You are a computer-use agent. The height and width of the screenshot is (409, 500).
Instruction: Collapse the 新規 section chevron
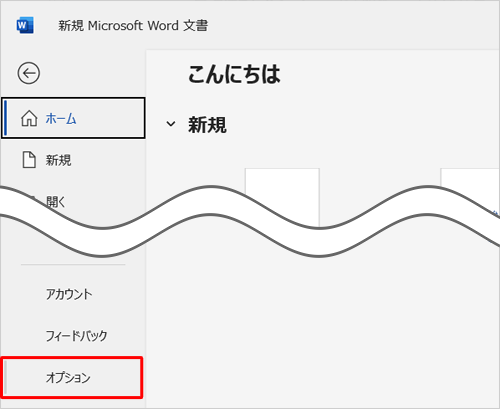[x=171, y=124]
